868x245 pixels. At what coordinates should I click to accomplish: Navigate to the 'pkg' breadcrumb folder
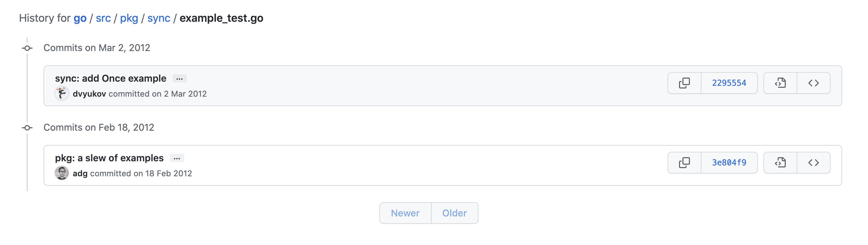pos(129,18)
